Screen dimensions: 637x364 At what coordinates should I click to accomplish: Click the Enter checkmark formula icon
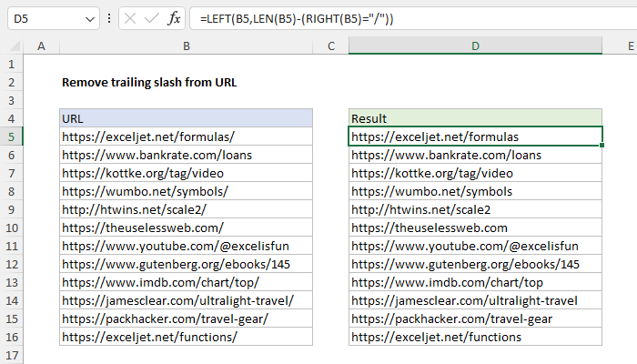point(152,19)
